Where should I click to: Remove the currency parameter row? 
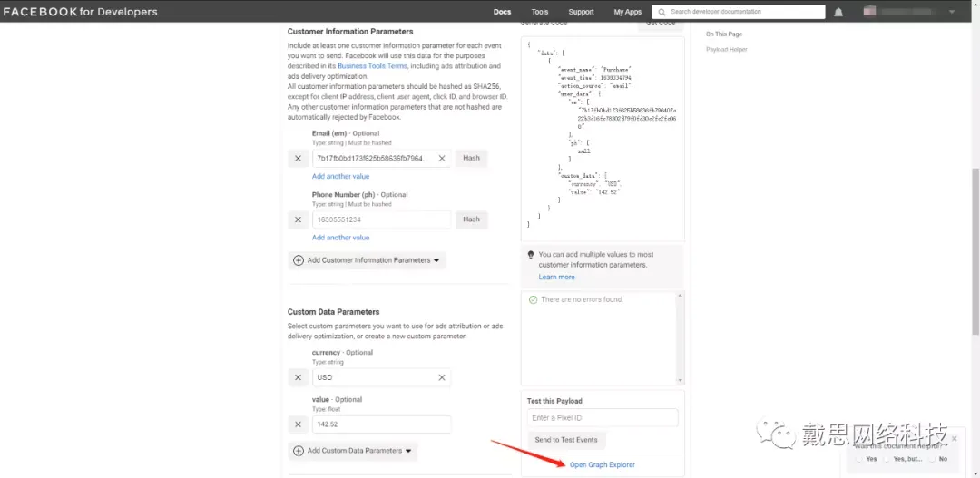(x=299, y=377)
